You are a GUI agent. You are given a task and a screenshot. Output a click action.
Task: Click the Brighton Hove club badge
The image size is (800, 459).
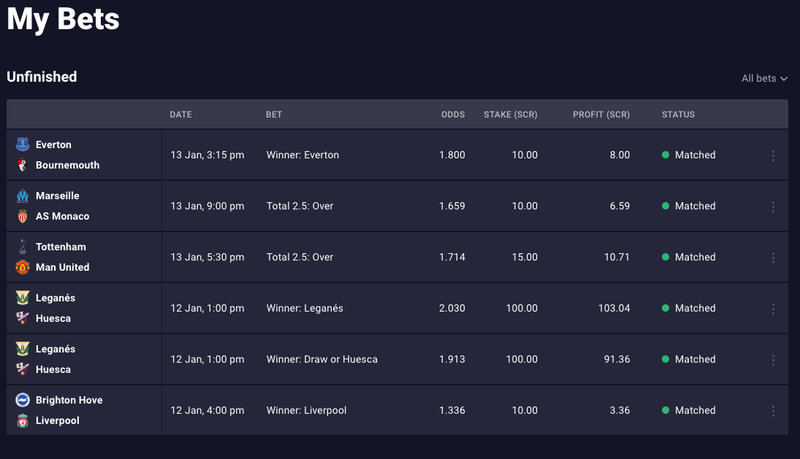tap(22, 400)
